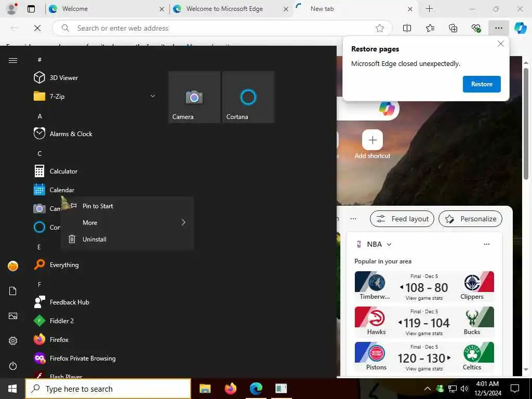Expand the More submenu
This screenshot has height=399, width=532.
tap(127, 222)
